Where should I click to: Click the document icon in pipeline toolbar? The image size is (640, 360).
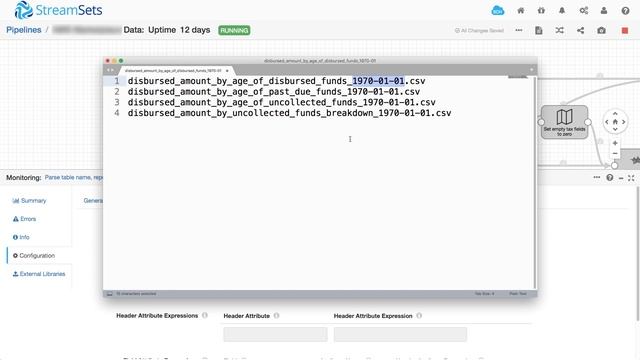[x=539, y=30]
